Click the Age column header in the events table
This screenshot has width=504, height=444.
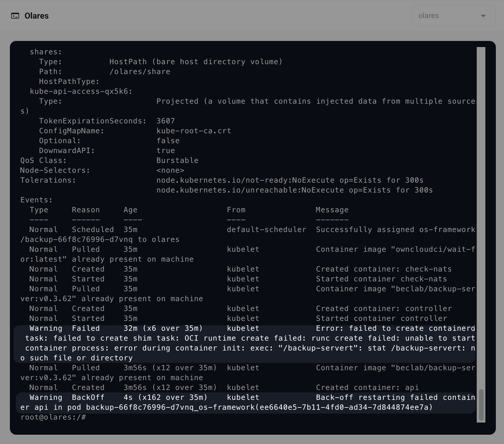(130, 210)
